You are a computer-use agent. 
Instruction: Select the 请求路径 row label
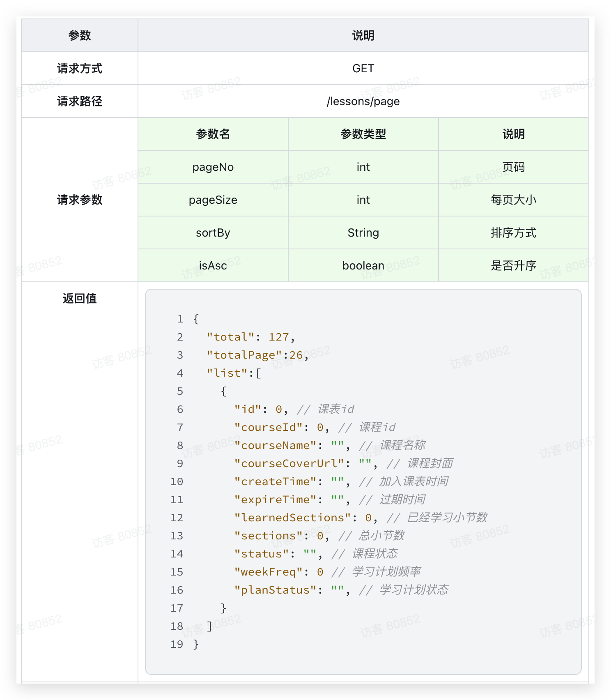point(80,101)
